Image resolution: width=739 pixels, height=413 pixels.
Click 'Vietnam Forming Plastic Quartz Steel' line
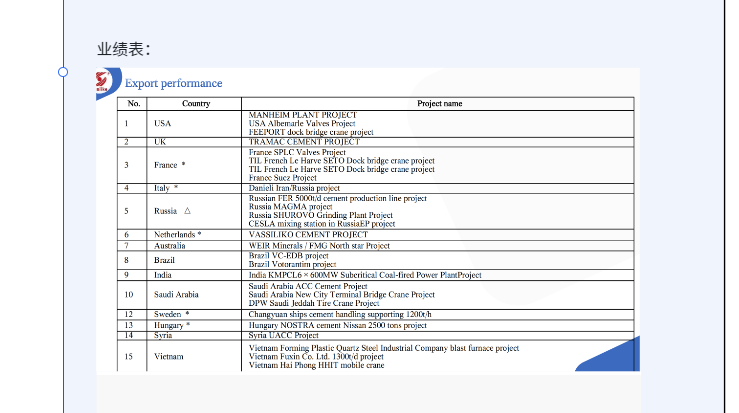pyautogui.click(x=384, y=348)
